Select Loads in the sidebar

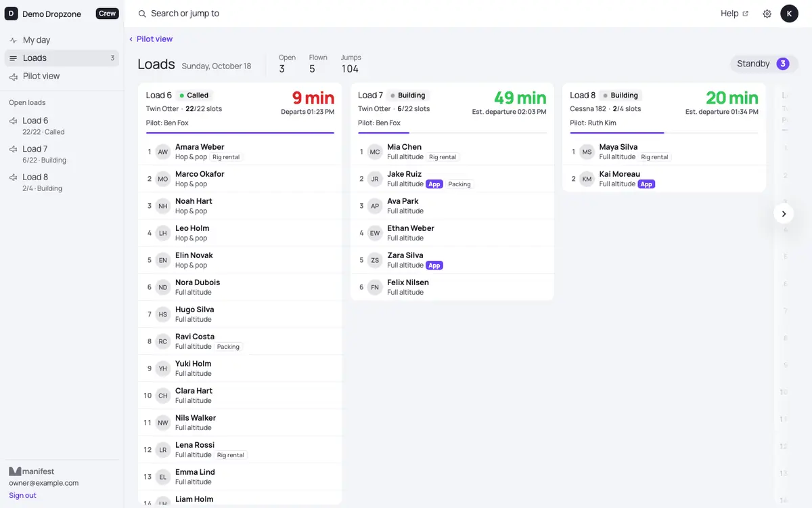pyautogui.click(x=62, y=58)
